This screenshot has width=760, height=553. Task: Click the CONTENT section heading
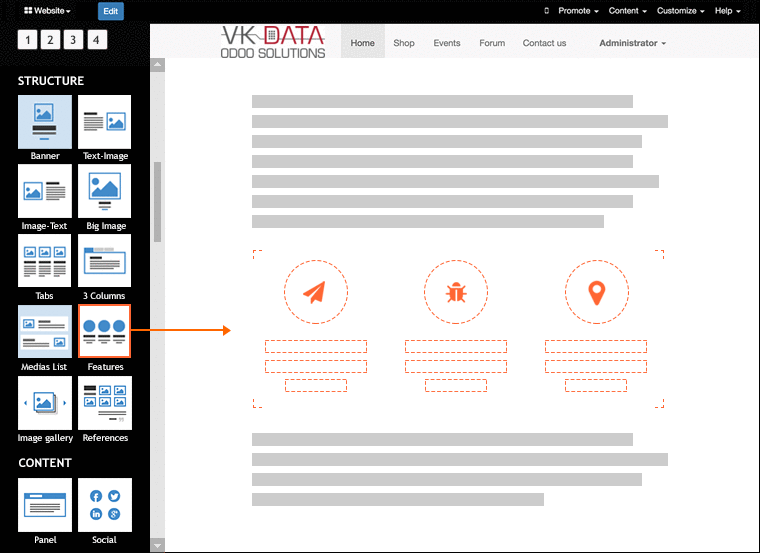(45, 463)
